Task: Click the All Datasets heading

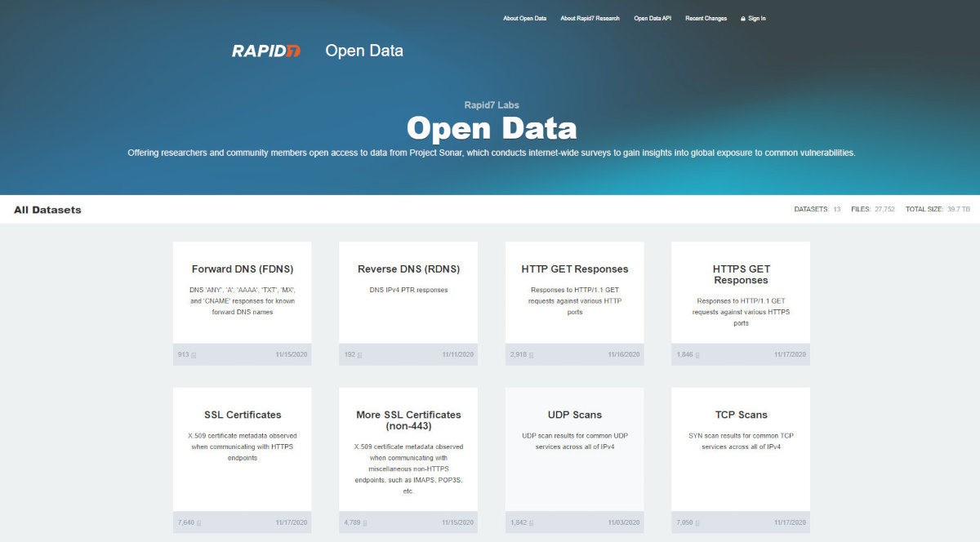Action: click(47, 210)
